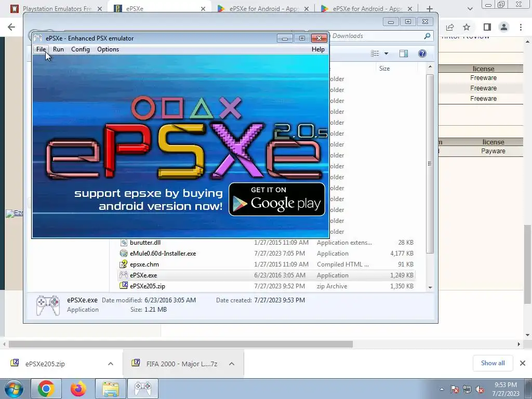Select epsxe.chm date 1/27/2015 11:09 AM
Image resolution: width=532 pixels, height=399 pixels.
(281, 264)
